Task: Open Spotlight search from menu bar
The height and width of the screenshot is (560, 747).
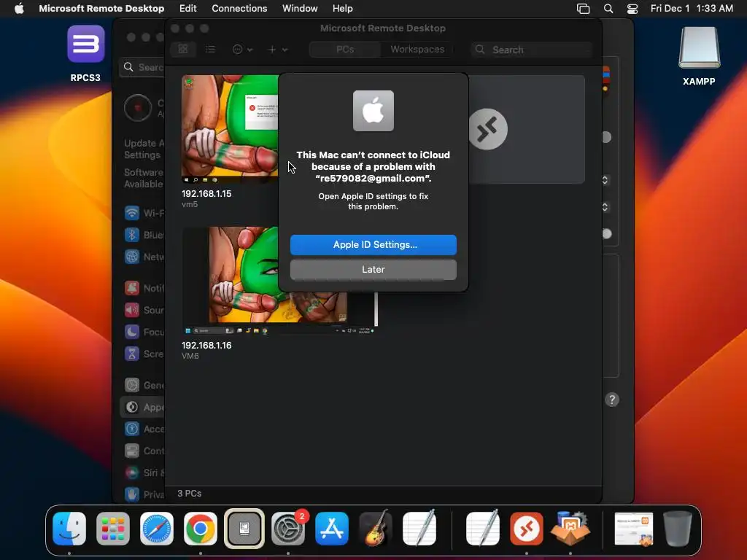Action: [x=608, y=9]
